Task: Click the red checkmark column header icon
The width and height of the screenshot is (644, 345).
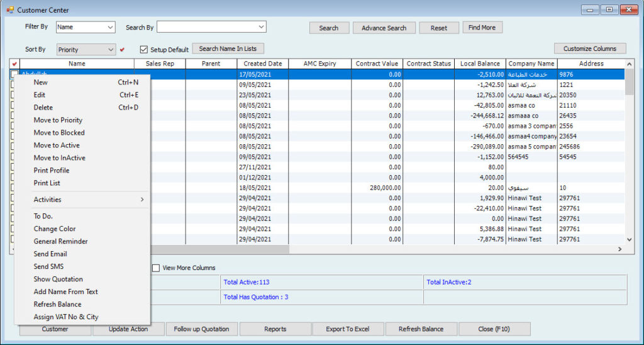Action: [14, 64]
